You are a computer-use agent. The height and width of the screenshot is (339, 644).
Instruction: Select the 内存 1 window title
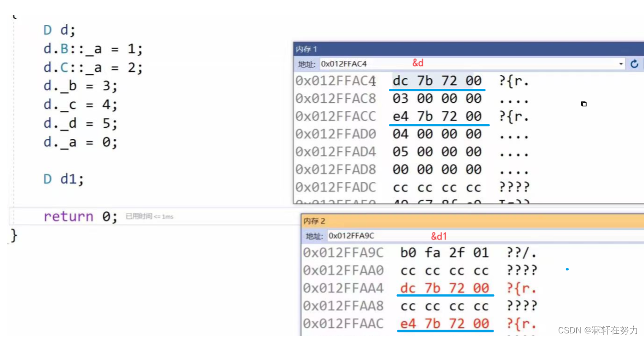click(x=307, y=49)
